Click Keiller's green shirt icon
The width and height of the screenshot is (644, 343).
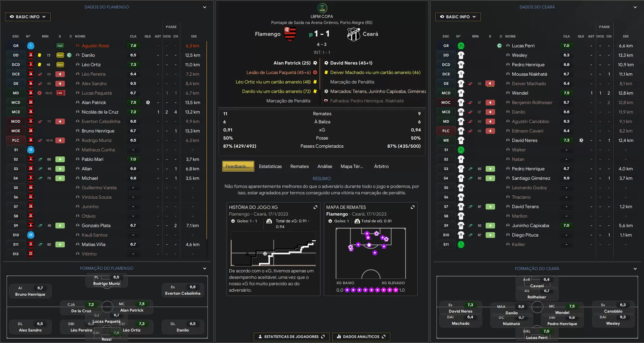(x=461, y=244)
